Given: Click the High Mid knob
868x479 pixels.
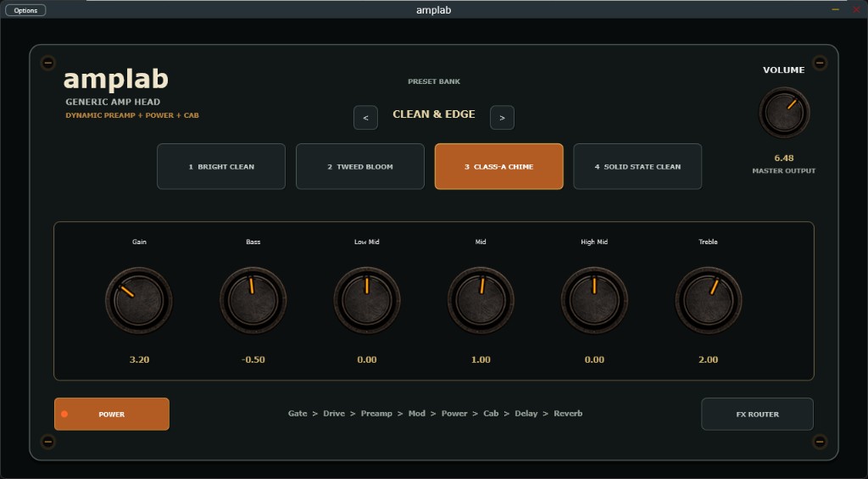Looking at the screenshot, I should pos(594,301).
